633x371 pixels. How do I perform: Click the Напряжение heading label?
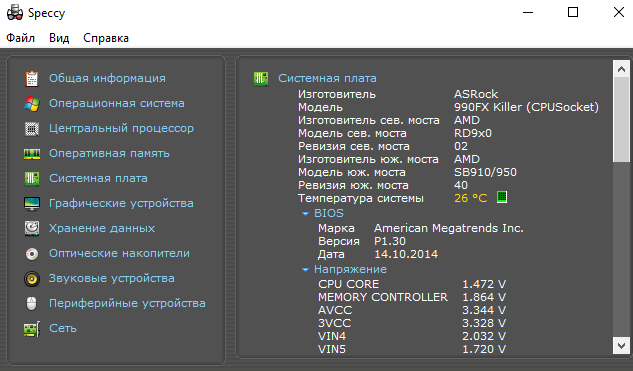pyautogui.click(x=350, y=269)
